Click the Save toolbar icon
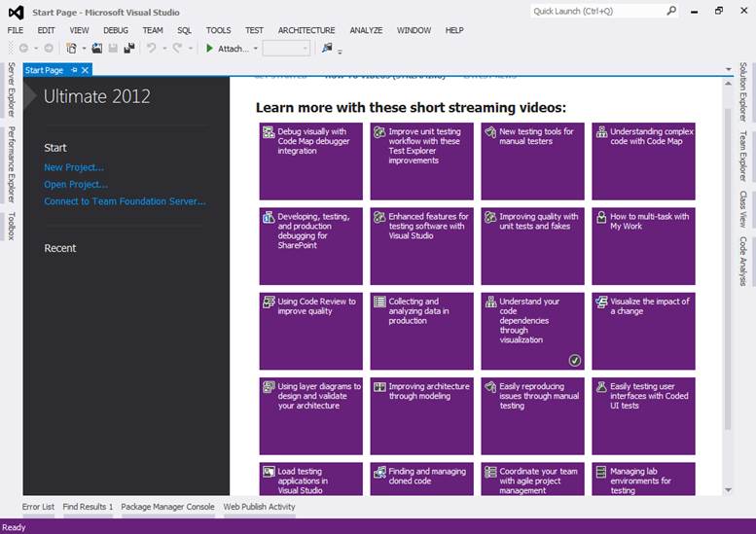 point(113,49)
